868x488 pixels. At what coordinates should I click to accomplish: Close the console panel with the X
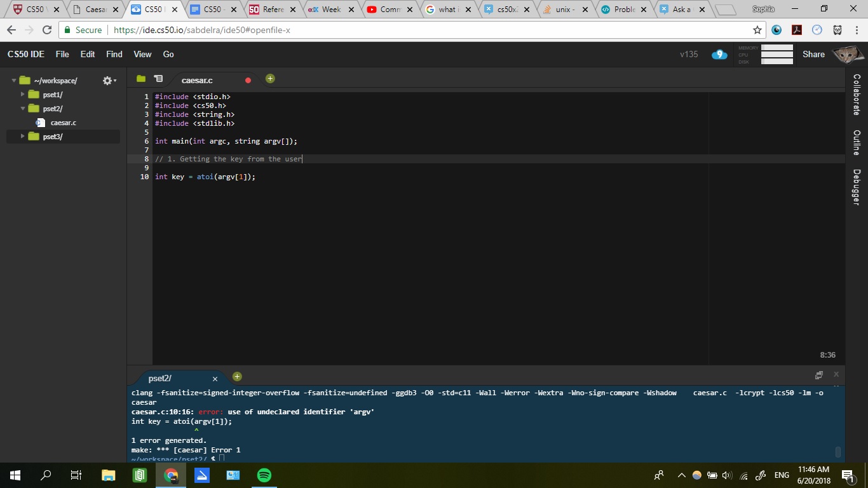click(836, 374)
